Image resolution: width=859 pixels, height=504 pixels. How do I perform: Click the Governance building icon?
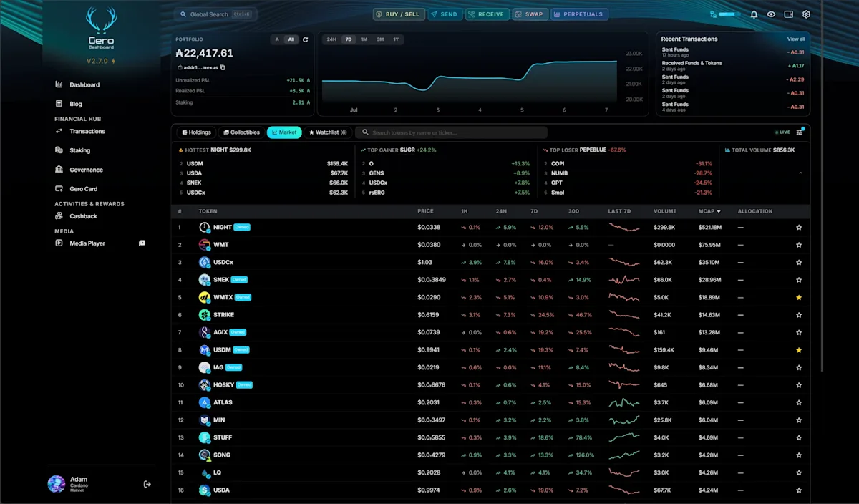(x=59, y=170)
